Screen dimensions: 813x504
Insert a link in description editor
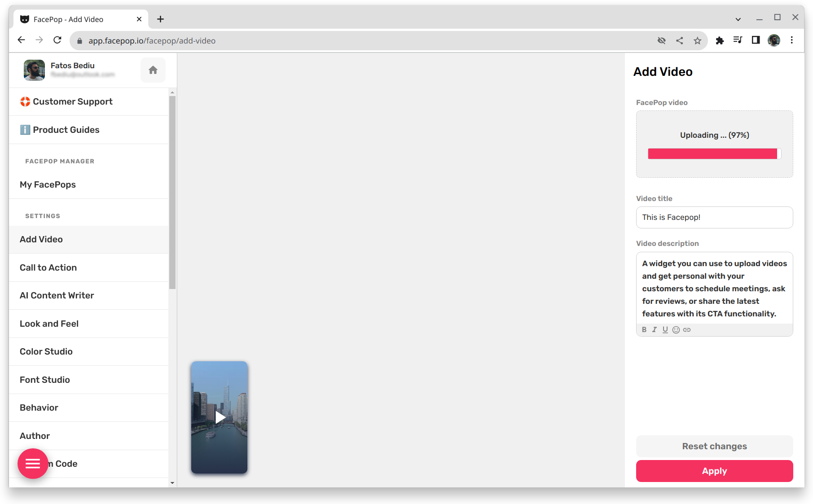point(687,329)
